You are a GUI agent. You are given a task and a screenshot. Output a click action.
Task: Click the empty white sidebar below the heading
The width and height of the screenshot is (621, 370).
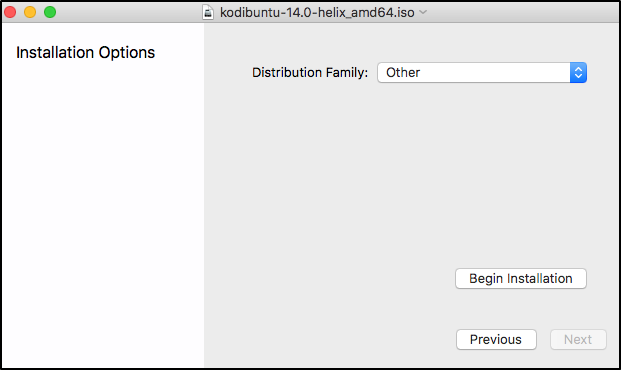tap(103, 214)
